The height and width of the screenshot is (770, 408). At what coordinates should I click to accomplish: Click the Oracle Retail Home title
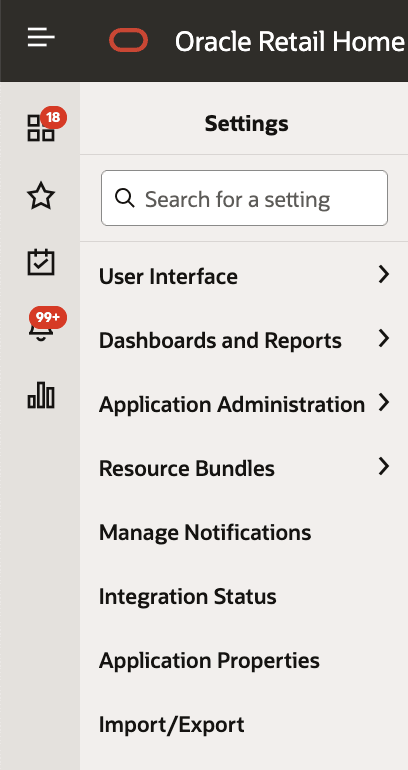pos(290,41)
